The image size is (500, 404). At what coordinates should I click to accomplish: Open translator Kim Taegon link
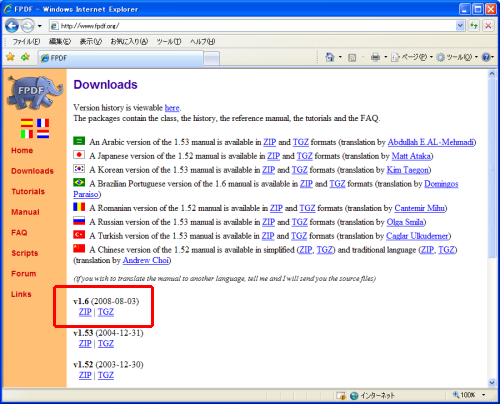(x=407, y=170)
